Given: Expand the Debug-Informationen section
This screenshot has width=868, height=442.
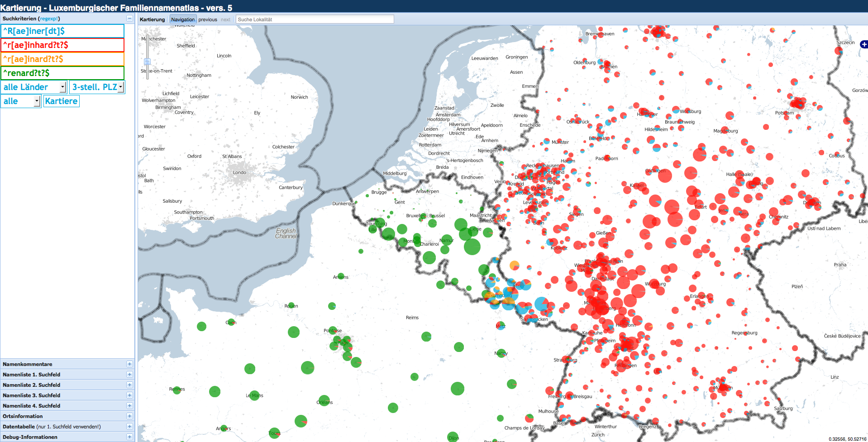Looking at the screenshot, I should point(129,437).
